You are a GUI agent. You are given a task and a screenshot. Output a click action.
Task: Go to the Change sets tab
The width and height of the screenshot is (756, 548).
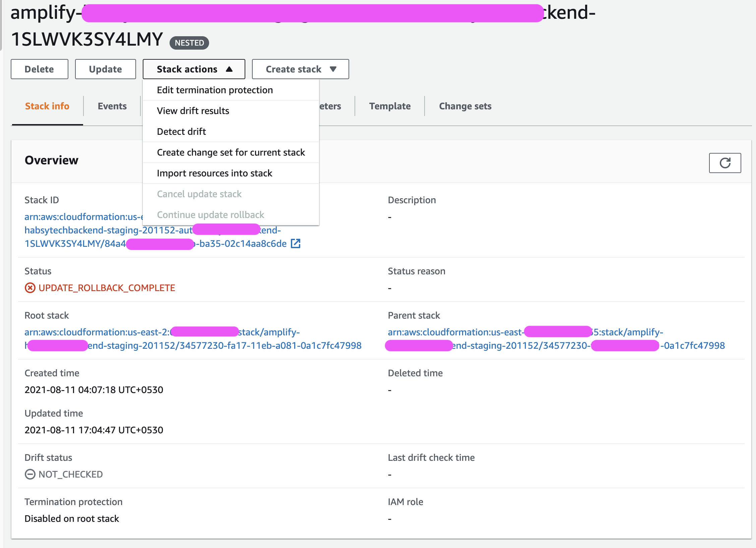click(x=465, y=106)
